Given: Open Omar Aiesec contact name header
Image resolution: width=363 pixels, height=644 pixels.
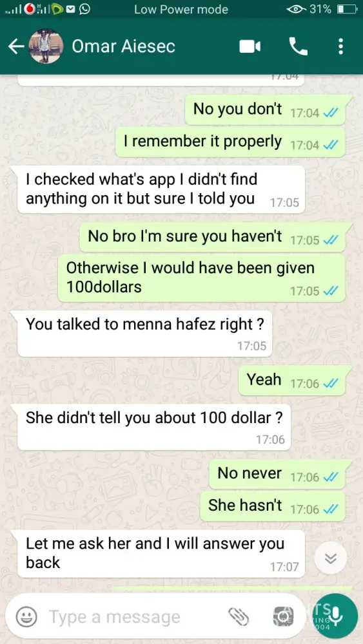Looking at the screenshot, I should (x=123, y=46).
